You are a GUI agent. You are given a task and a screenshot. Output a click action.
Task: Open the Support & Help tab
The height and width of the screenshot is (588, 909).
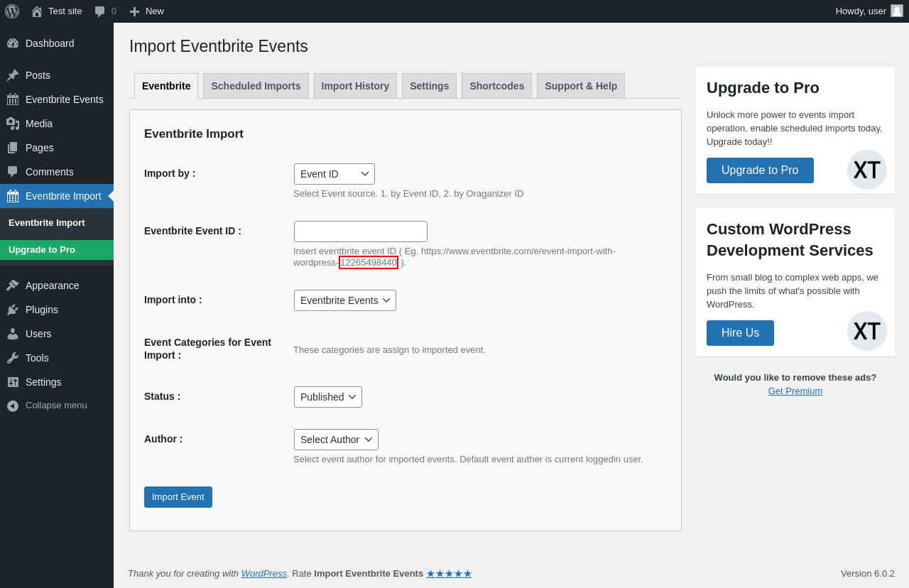click(x=581, y=86)
